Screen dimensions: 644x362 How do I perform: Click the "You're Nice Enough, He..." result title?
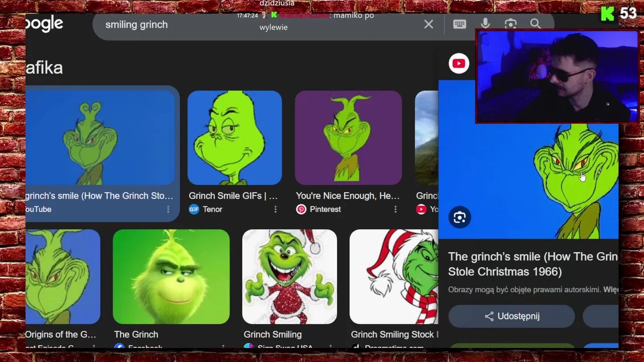point(348,196)
